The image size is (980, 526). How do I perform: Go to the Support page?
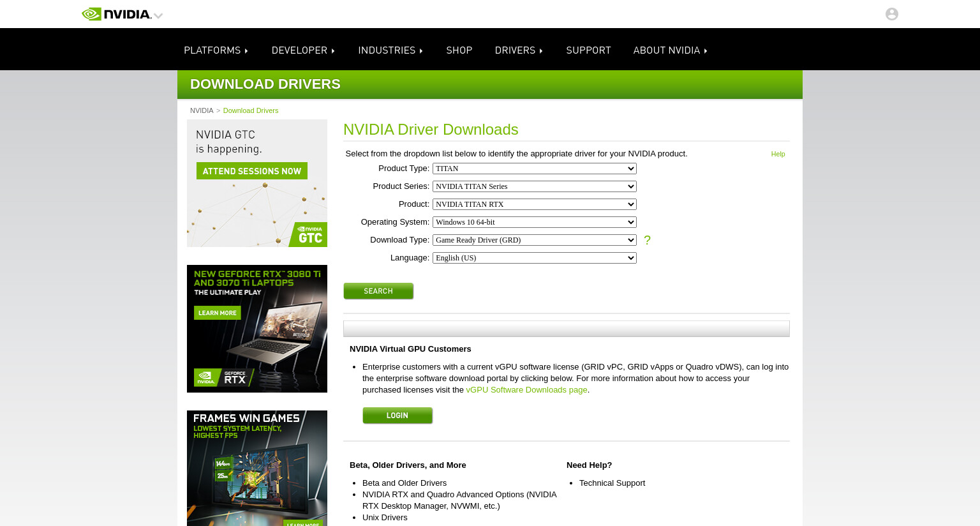588,50
